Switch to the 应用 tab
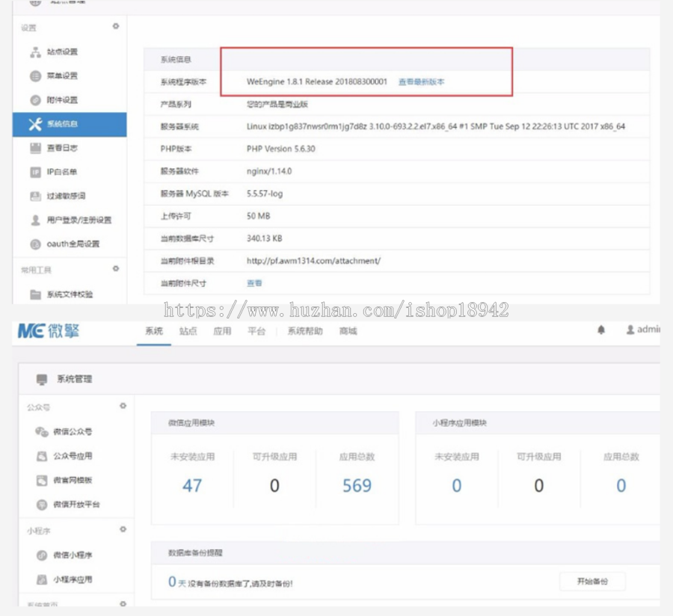 tap(222, 331)
